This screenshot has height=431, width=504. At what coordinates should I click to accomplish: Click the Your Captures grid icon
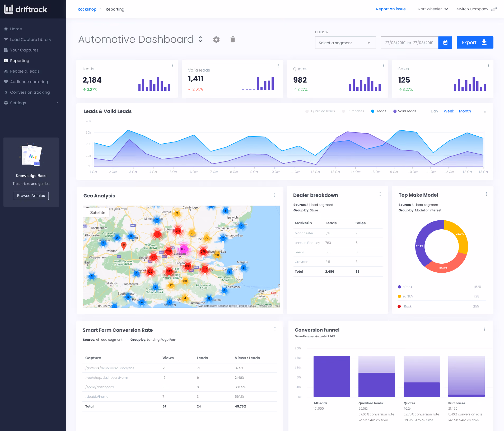click(6, 50)
